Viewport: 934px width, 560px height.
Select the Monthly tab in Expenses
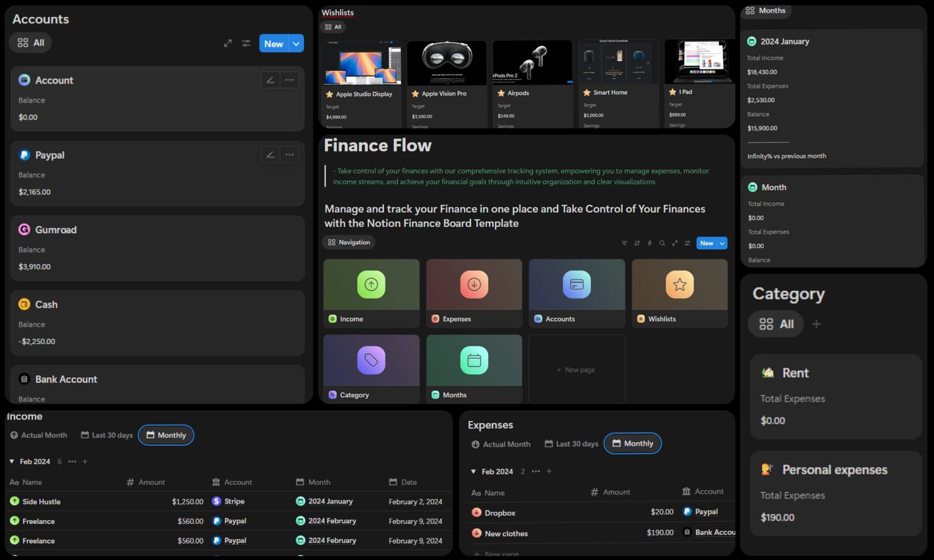tap(633, 443)
